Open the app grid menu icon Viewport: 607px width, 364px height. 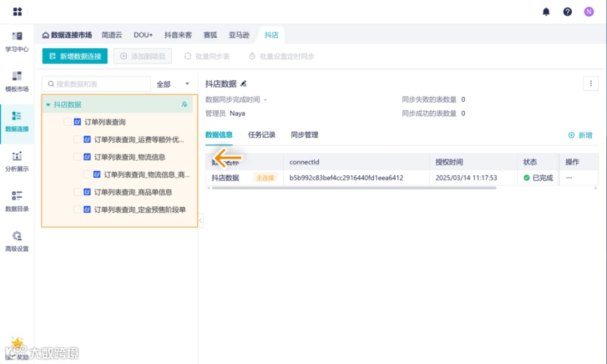point(17,12)
